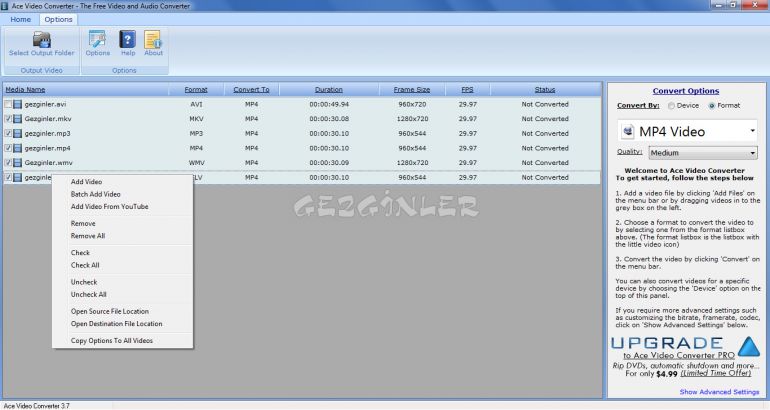
Task: Click the file icon of Gezginler.wmv
Action: coord(18,163)
